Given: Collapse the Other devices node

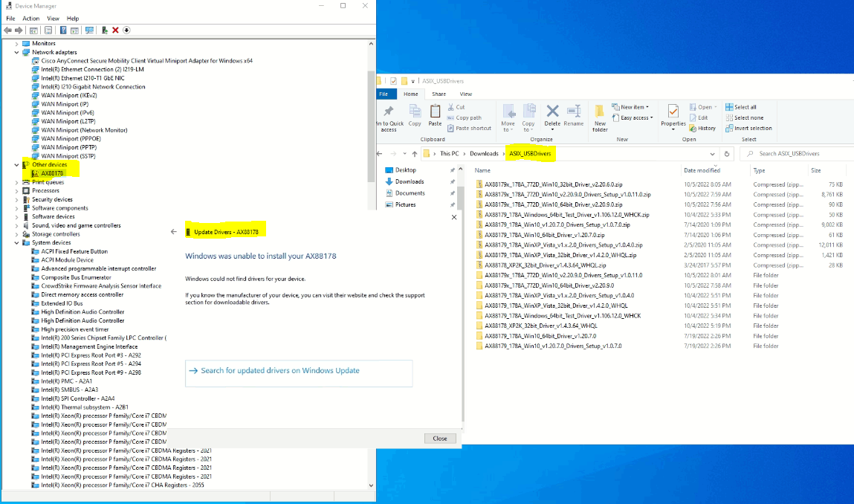Looking at the screenshot, I should tap(16, 164).
